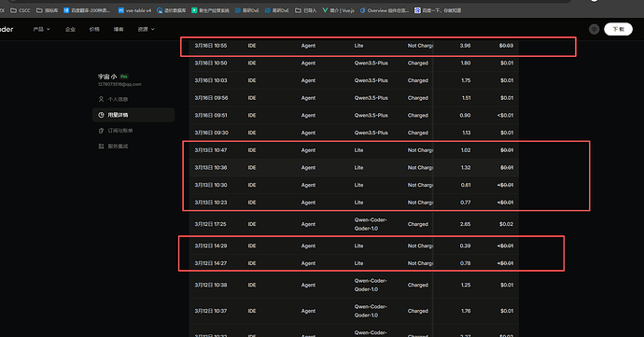
Task: Open the 博客 blog link
Action: click(119, 29)
